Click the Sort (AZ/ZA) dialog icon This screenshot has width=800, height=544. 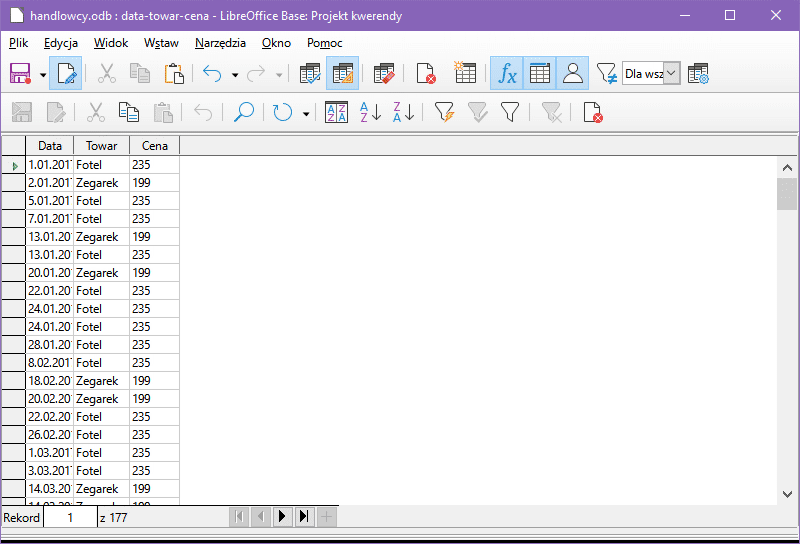coord(337,113)
